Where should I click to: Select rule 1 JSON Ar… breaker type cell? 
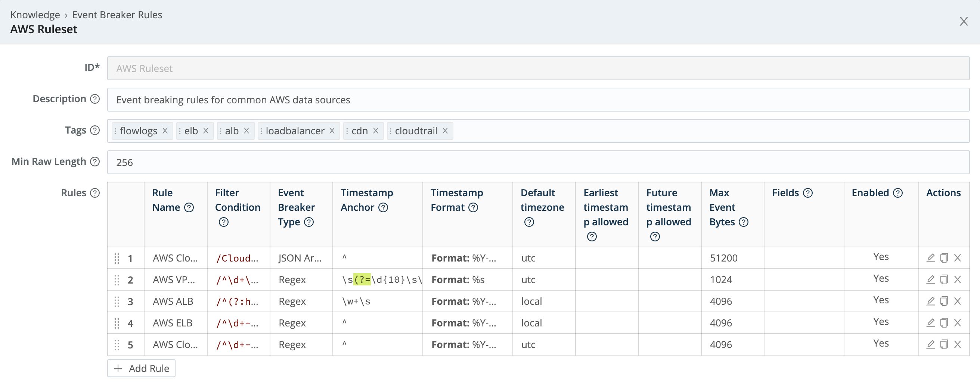tap(301, 258)
